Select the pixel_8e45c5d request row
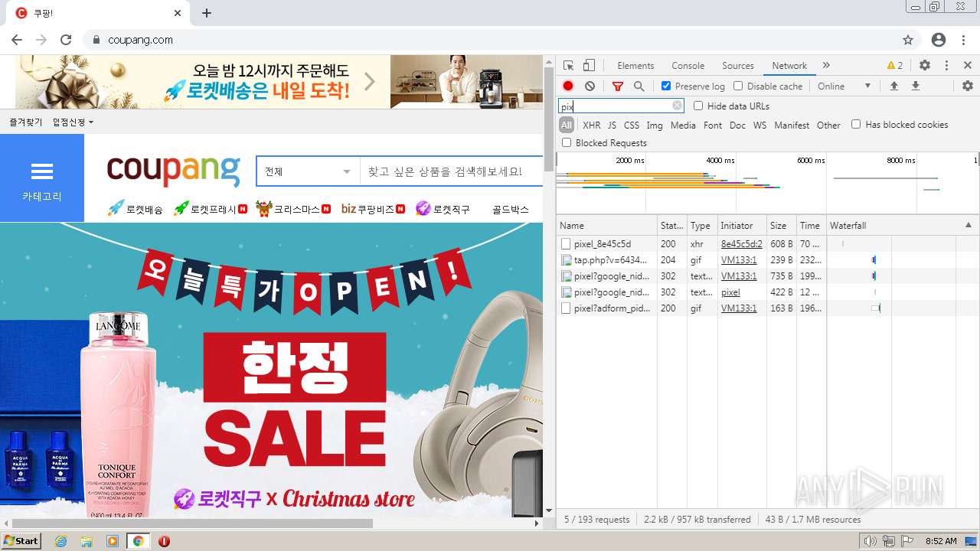The height and width of the screenshot is (551, 980). point(767,244)
